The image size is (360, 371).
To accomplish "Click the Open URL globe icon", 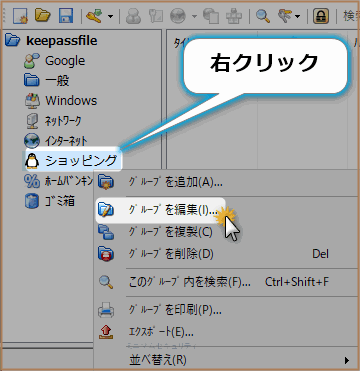I will point(178,16).
